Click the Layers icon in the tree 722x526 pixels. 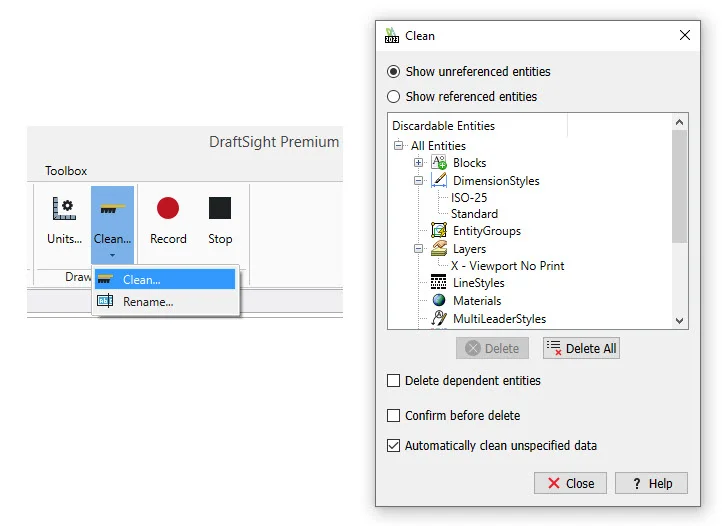pyautogui.click(x=439, y=248)
